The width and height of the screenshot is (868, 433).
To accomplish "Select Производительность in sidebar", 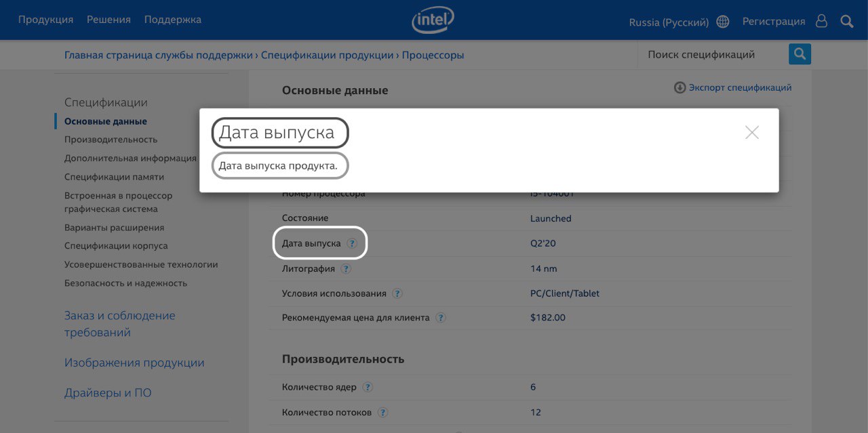I will pos(111,140).
